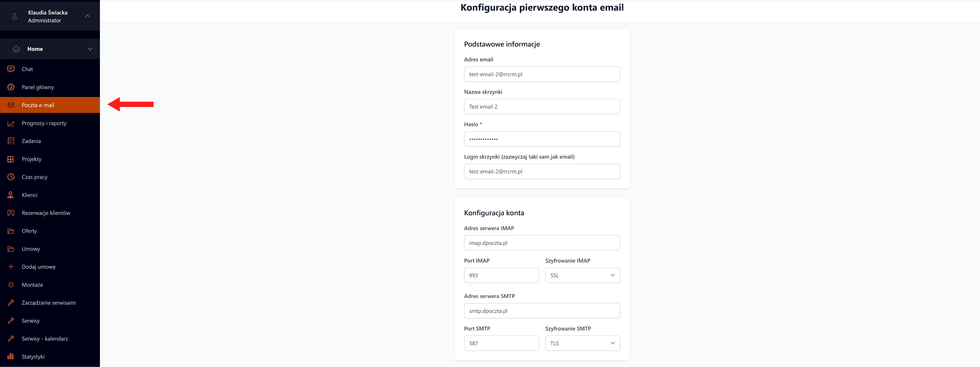Image resolution: width=980 pixels, height=367 pixels.
Task: Collapse the Klaudia Świacka user menu
Action: [x=87, y=16]
